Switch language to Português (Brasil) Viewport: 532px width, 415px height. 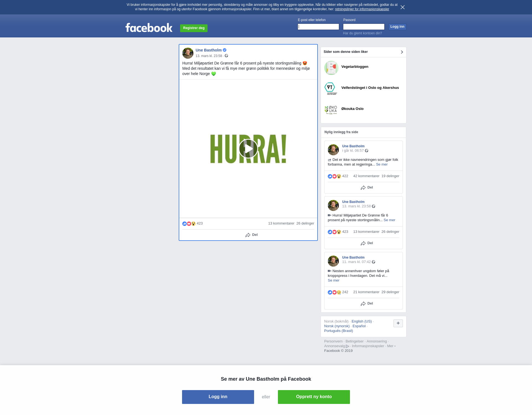(x=339, y=331)
